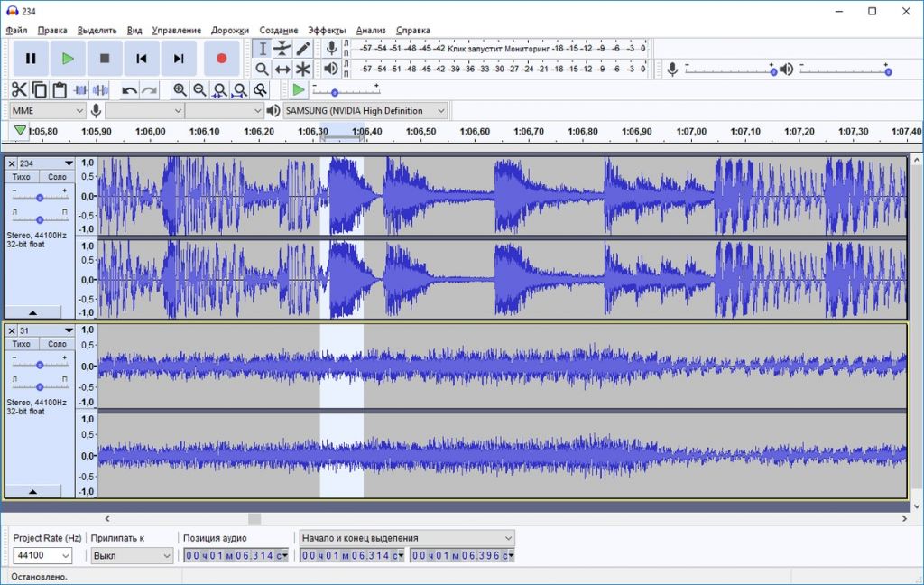Click the Record button

(x=221, y=59)
